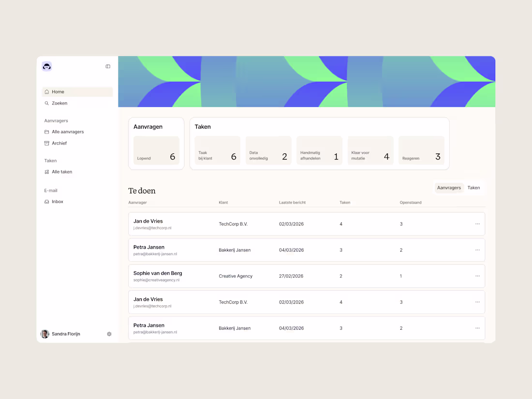Open the Handmatig afhandelen card
This screenshot has width=532, height=399.
point(319,150)
